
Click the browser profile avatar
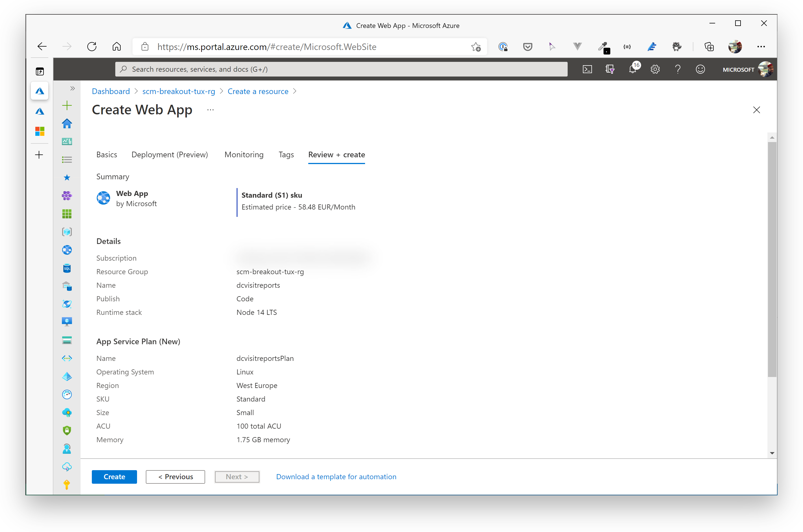click(x=735, y=47)
